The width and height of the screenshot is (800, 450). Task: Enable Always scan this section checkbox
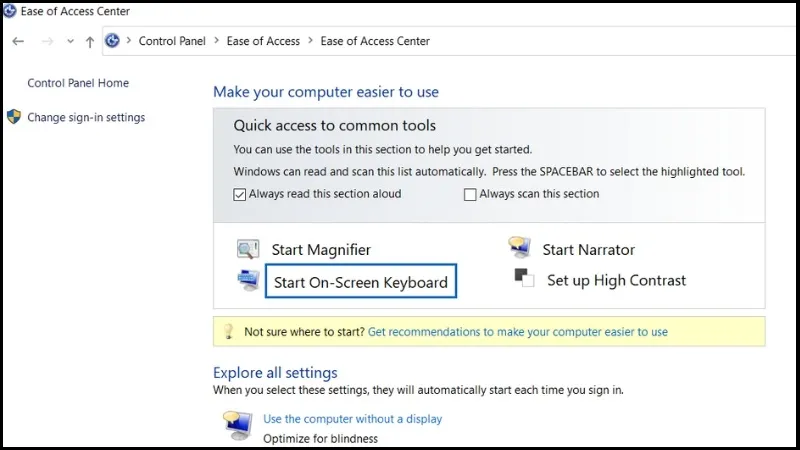[470, 194]
